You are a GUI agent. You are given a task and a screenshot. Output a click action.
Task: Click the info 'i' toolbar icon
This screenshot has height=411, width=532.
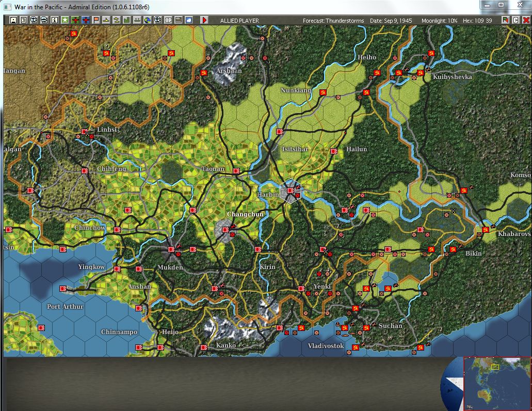(x=54, y=20)
